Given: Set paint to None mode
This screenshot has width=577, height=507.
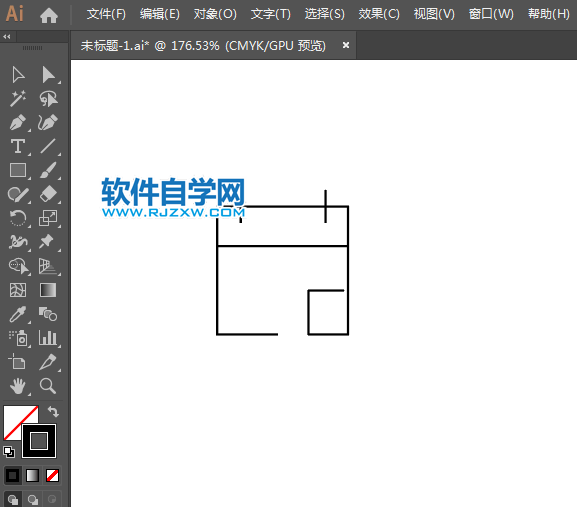Looking at the screenshot, I should (x=52, y=475).
